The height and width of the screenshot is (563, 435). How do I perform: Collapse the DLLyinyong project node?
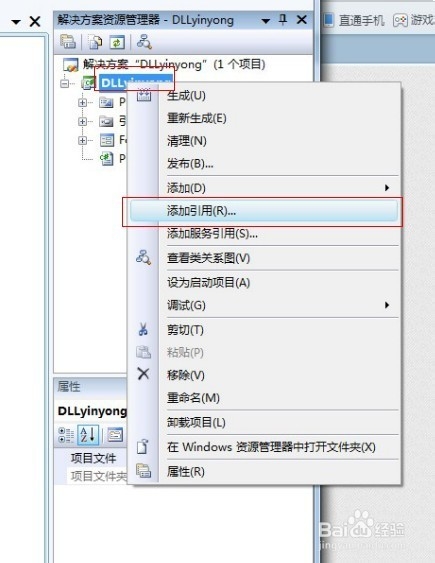coord(65,83)
